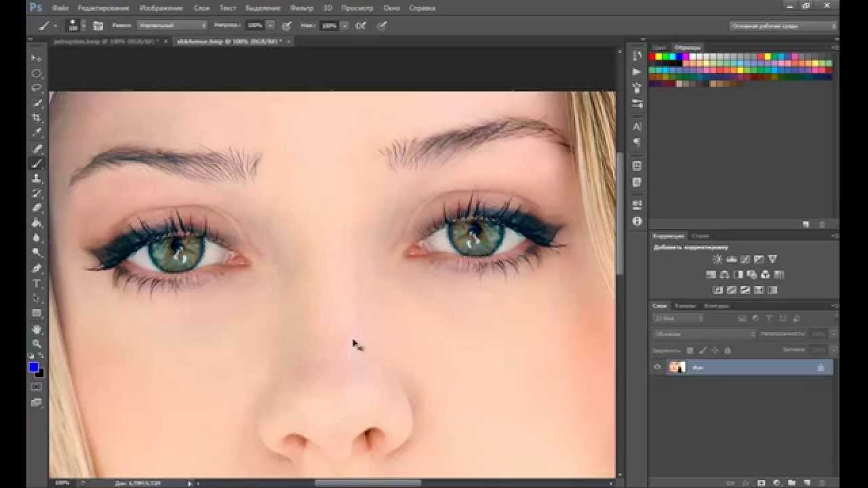Select the Crop tool
Image resolution: width=868 pixels, height=488 pixels.
point(37,118)
